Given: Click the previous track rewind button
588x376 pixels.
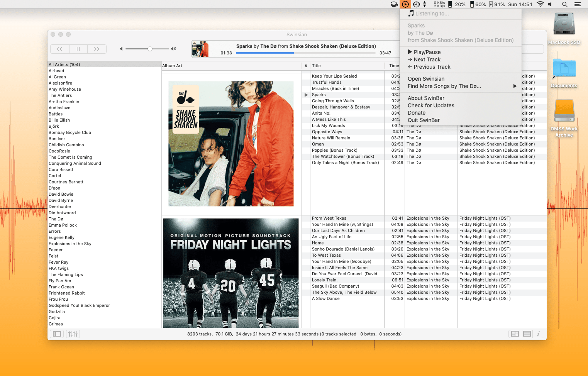Looking at the screenshot, I should [x=60, y=49].
